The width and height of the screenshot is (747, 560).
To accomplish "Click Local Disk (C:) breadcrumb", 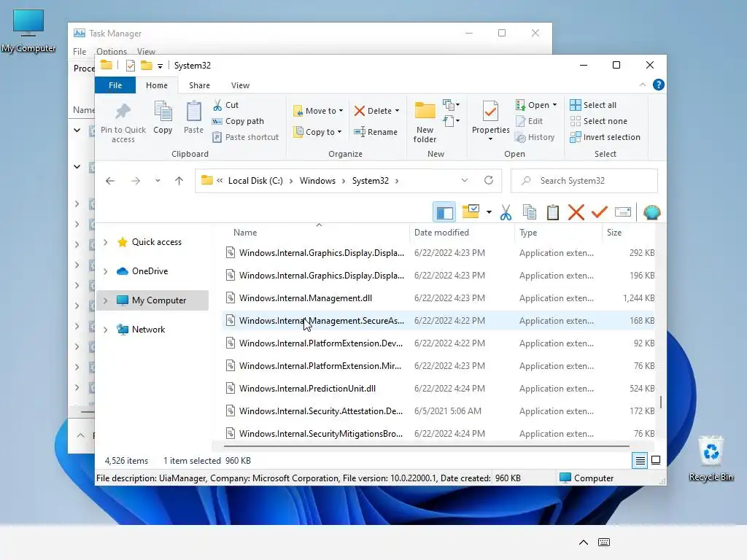I will [x=255, y=181].
